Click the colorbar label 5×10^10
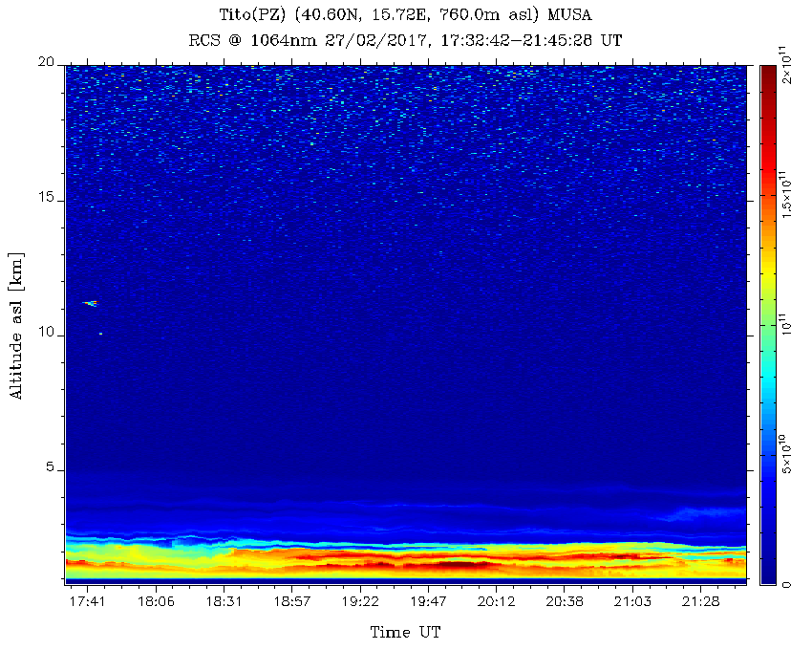The width and height of the screenshot is (812, 650). pos(786,454)
